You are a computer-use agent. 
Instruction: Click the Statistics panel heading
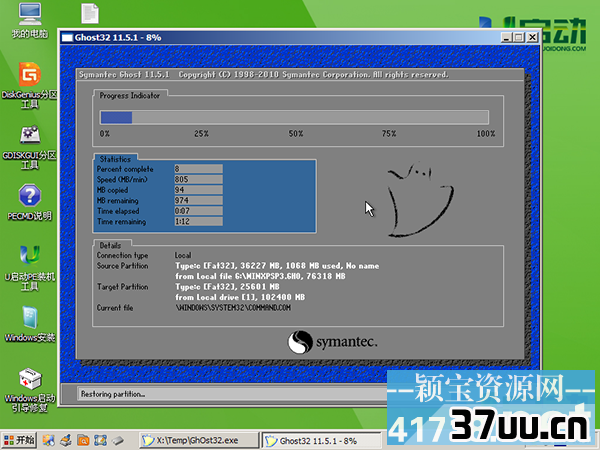coord(115,159)
